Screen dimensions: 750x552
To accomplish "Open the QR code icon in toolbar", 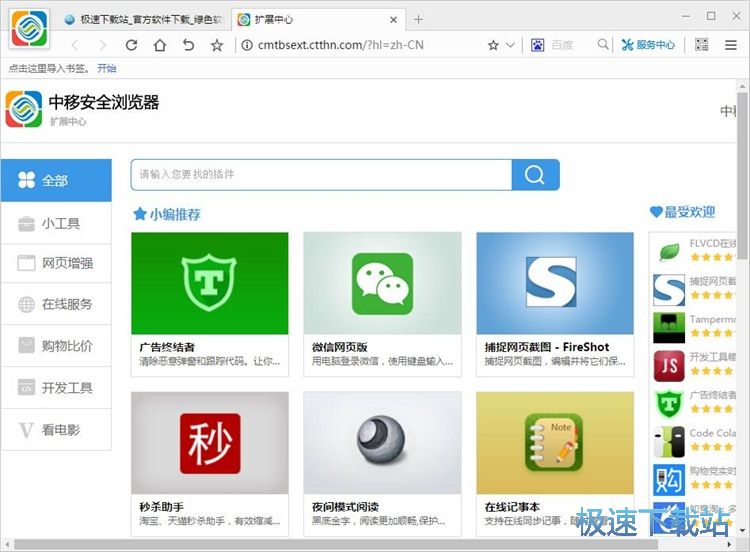I will (x=702, y=45).
